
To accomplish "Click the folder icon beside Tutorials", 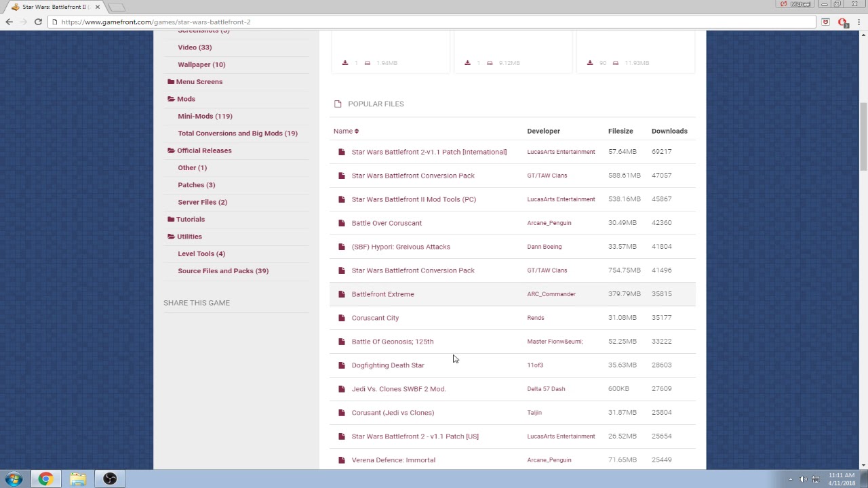I will 171,219.
